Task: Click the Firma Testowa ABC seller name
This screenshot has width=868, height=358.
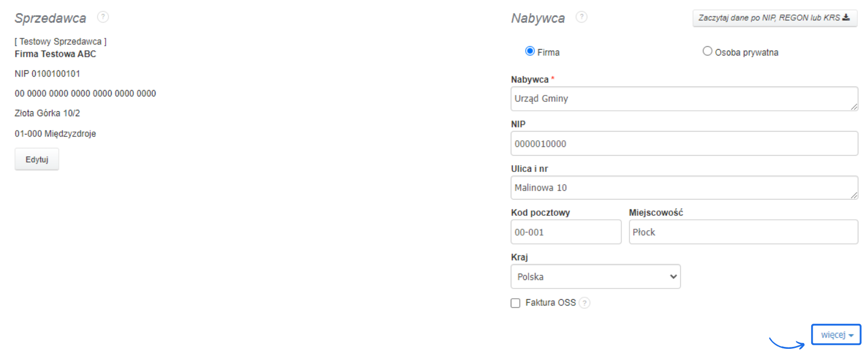Action: tap(55, 54)
